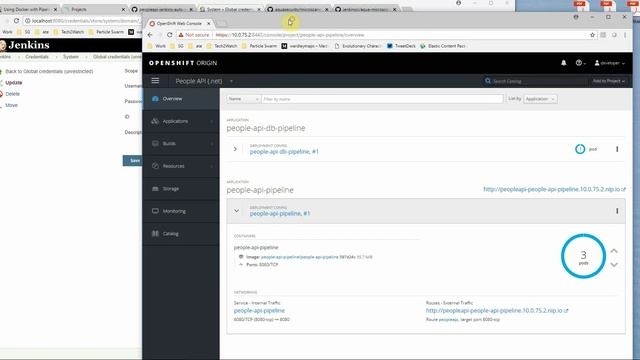Open the List by Application dropdown
This screenshot has height=360, width=640.
(540, 99)
